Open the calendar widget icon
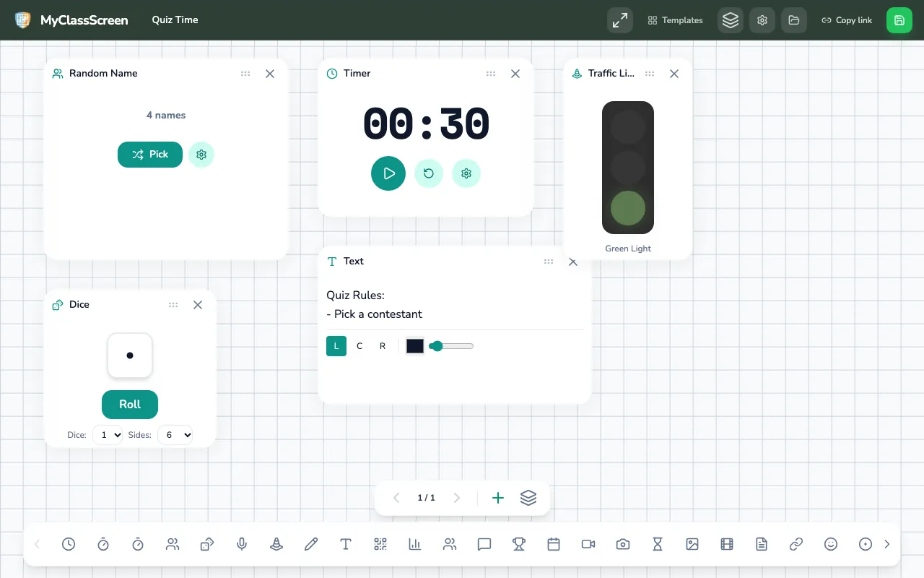924x578 pixels. coord(554,544)
